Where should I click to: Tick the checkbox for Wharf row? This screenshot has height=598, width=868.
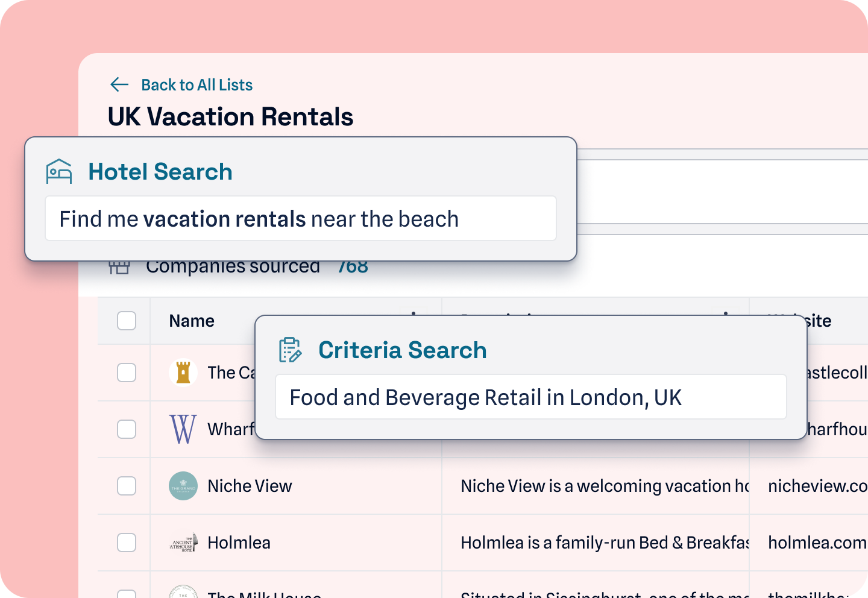coord(127,429)
